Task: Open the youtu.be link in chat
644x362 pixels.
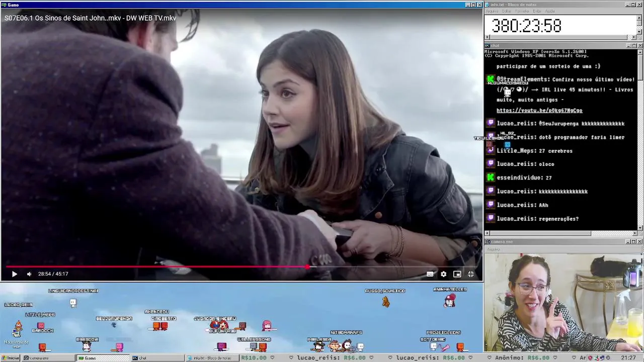Action: point(539,110)
